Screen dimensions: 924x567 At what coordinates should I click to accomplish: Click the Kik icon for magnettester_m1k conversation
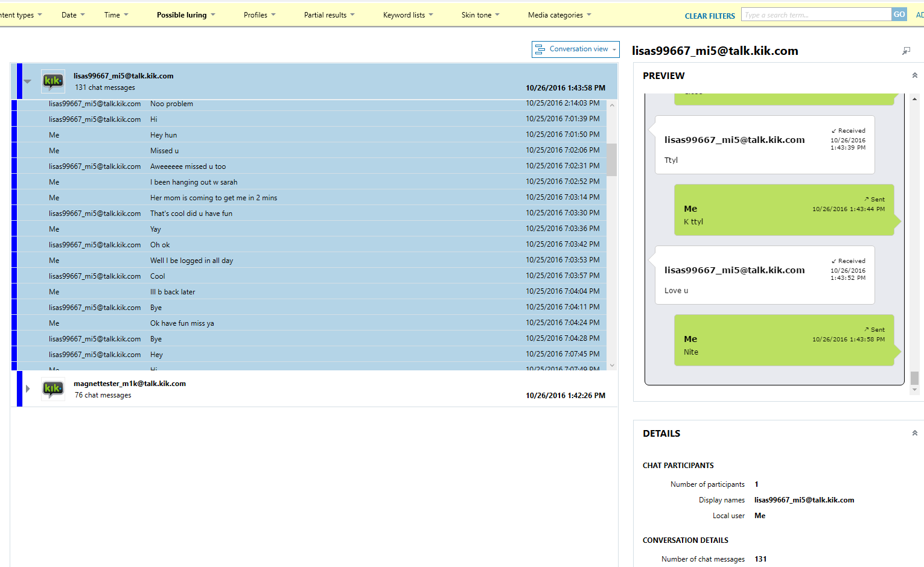tap(53, 389)
